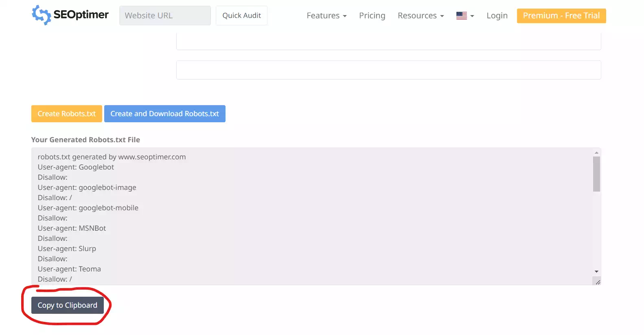Click the 'User-agent: MSNBot' line

tap(72, 228)
